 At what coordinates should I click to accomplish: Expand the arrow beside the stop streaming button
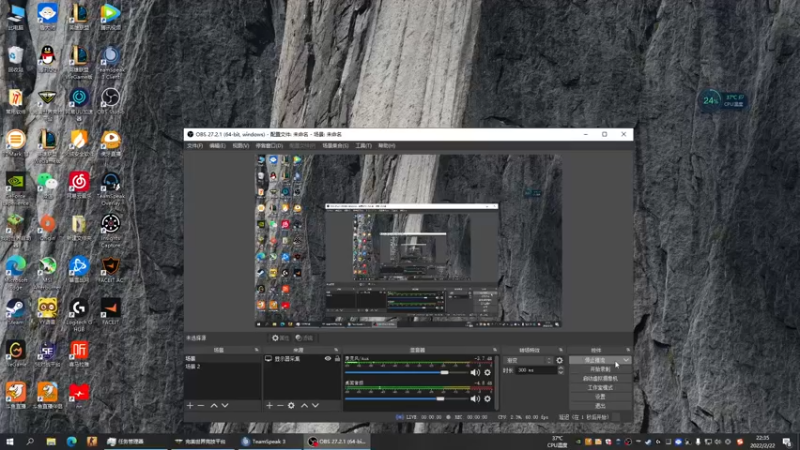tap(627, 359)
